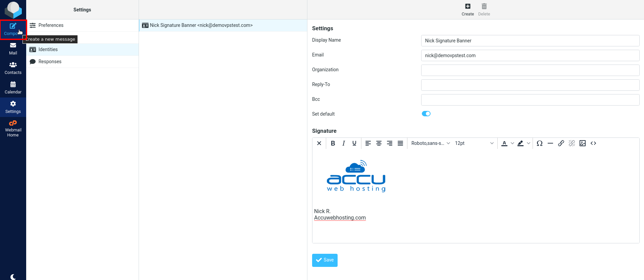Insert special character (omega)
Screen dimensions: 644x280
[540, 143]
